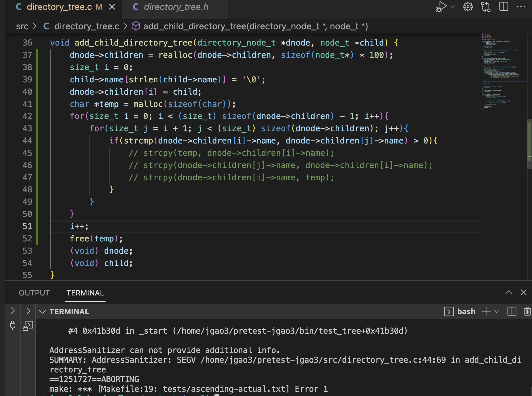The image size is (532, 396).
Task: Click the src breadcrumb segment
Action: pos(22,26)
